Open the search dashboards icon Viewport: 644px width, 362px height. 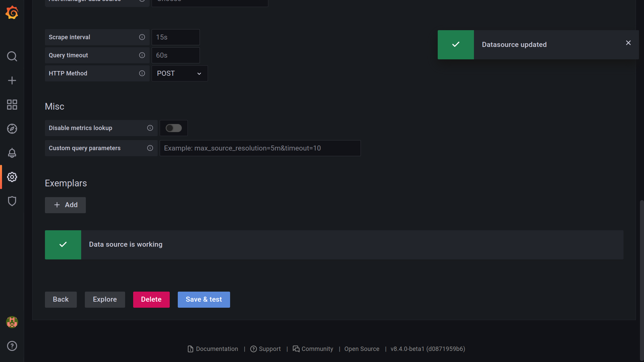click(x=12, y=56)
